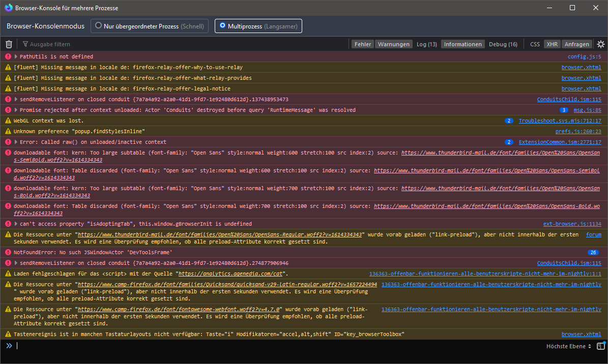
Task: Click the console input prompt chevron
Action: (x=9, y=346)
